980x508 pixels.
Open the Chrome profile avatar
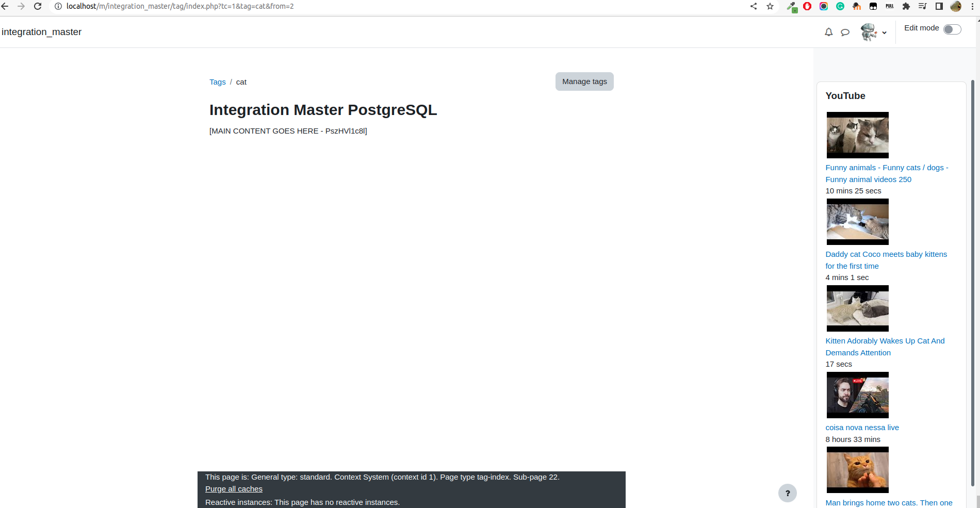click(x=956, y=6)
